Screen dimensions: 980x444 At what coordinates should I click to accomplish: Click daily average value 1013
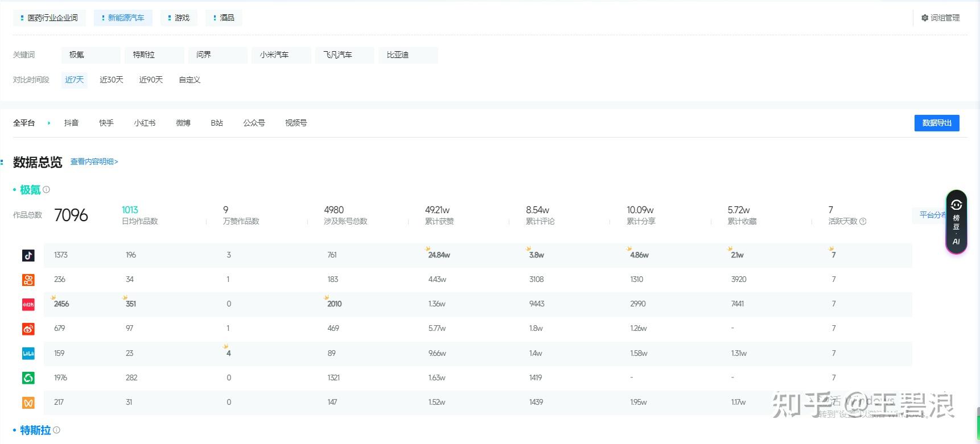(x=130, y=210)
